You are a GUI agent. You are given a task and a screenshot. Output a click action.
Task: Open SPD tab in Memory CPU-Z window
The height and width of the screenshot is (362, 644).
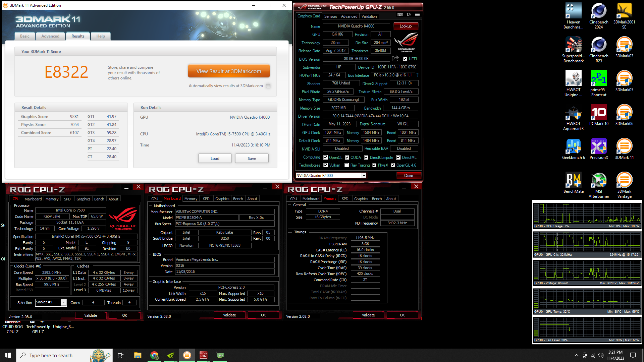(345, 199)
